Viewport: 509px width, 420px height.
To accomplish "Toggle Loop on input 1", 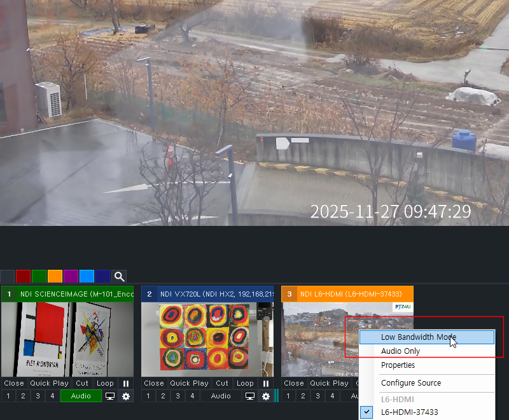I will pyautogui.click(x=105, y=383).
